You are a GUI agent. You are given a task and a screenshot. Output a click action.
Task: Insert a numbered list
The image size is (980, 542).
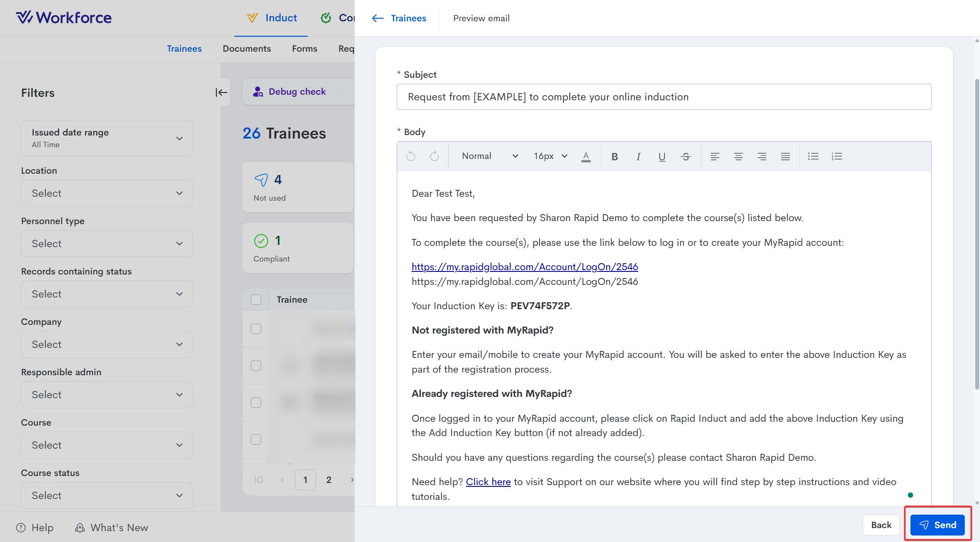pos(837,156)
